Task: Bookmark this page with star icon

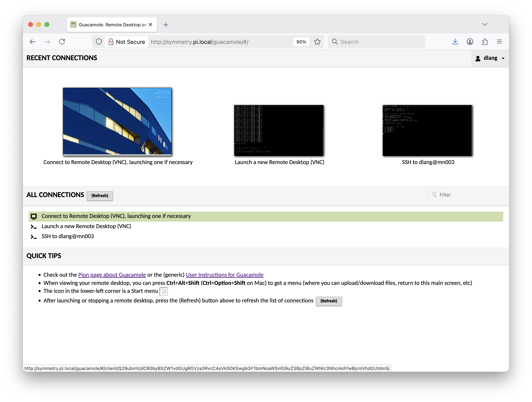Action: [x=317, y=42]
